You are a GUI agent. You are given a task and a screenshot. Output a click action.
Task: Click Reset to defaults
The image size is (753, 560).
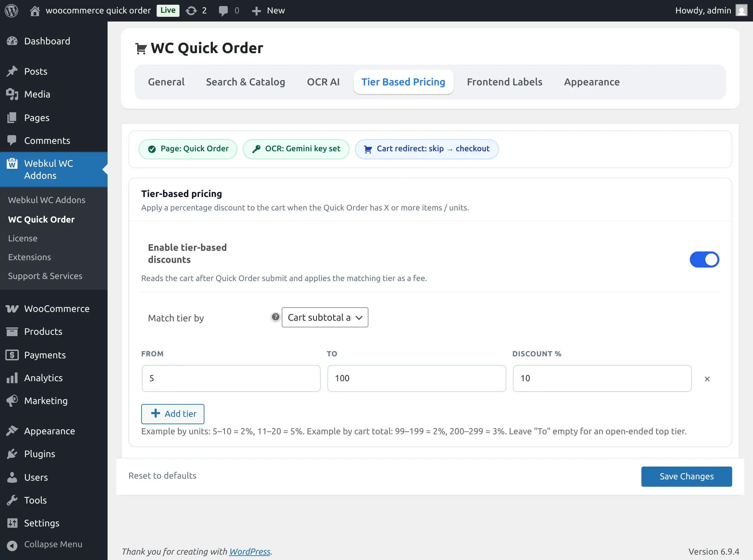(162, 476)
